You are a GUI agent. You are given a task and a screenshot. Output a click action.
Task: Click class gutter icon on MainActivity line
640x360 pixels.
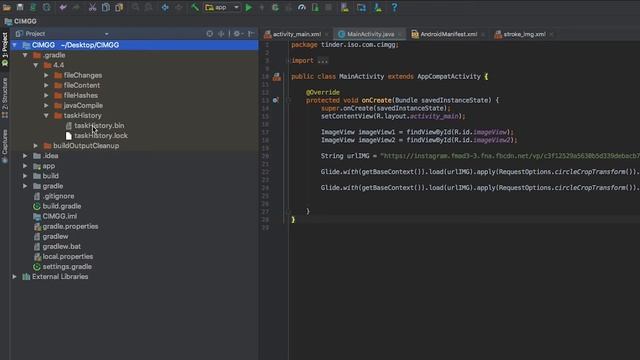pyautogui.click(x=276, y=76)
